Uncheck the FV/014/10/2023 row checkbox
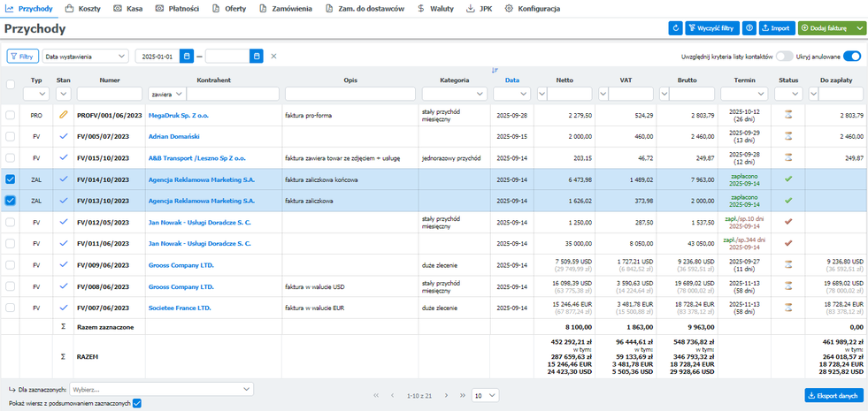868x411 pixels. tap(11, 179)
